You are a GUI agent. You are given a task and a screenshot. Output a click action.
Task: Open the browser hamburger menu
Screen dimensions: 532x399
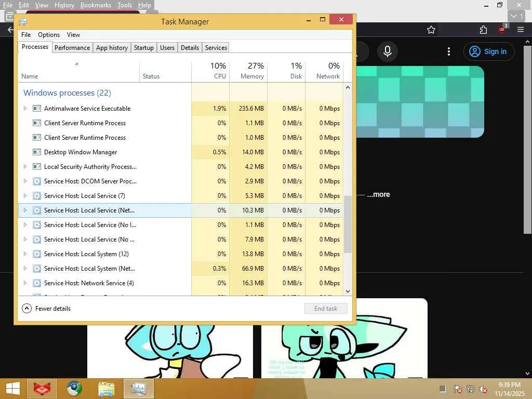tap(521, 30)
